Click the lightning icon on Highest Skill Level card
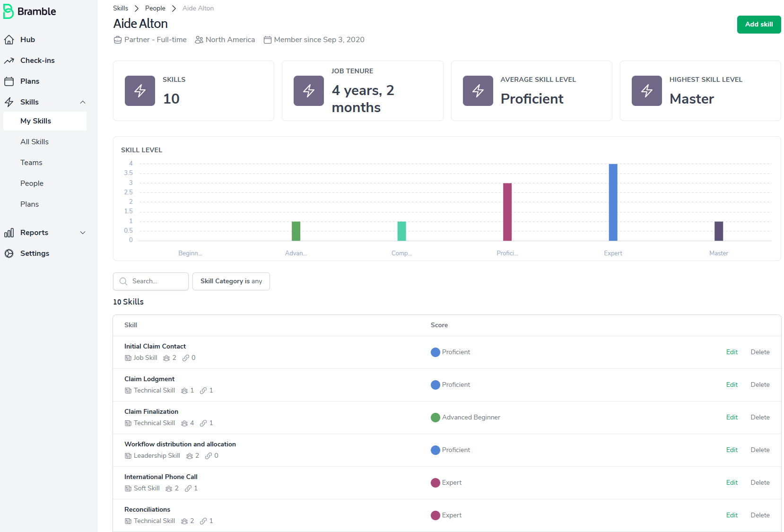Image resolution: width=784 pixels, height=532 pixels. click(x=646, y=91)
